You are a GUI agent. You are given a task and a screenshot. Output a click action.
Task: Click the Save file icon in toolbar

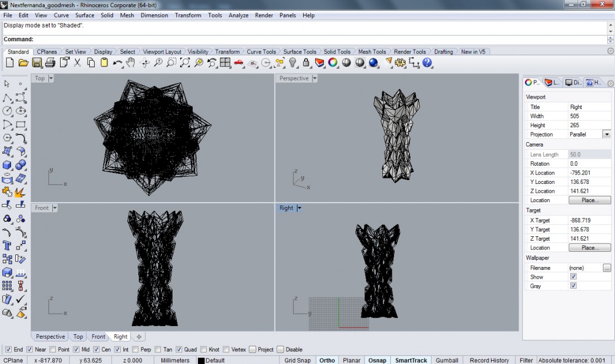coord(37,63)
